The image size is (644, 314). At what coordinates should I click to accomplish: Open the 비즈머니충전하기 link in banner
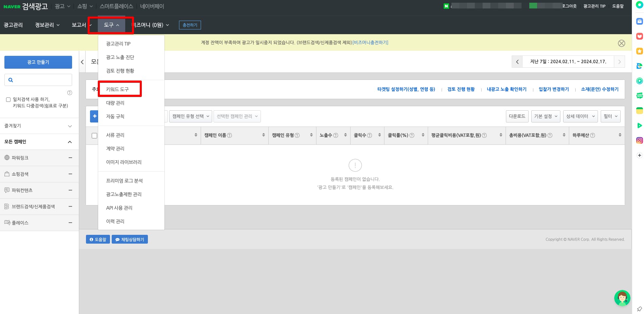pyautogui.click(x=371, y=43)
